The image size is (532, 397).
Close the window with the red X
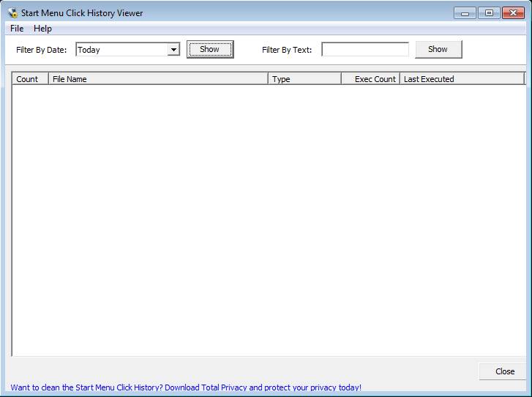[x=513, y=13]
